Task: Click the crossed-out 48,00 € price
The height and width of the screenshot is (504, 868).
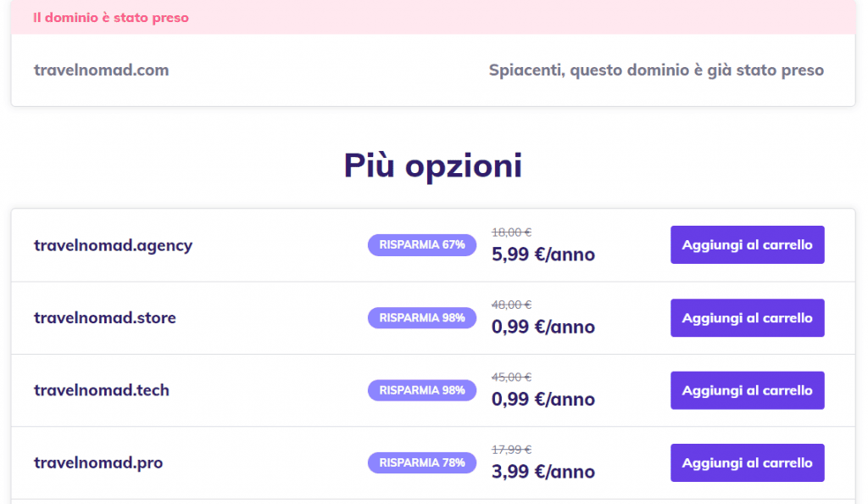Action: 511,305
